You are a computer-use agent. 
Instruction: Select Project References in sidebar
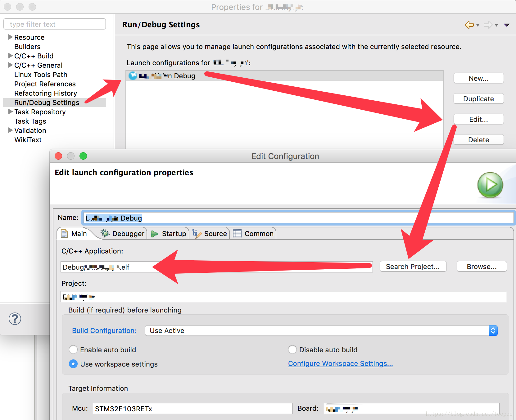click(x=45, y=84)
